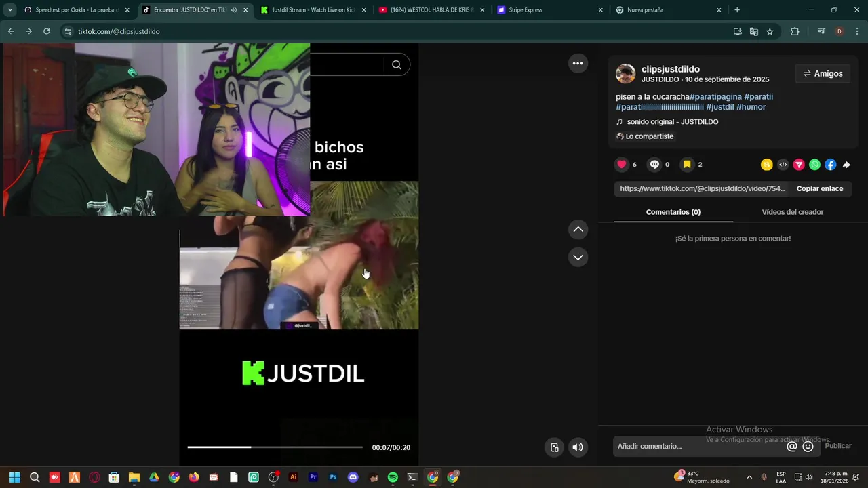This screenshot has height=488, width=868.
Task: Switch to WESTCOL HABLA DE KRIS YouTube tab
Action: (x=431, y=10)
